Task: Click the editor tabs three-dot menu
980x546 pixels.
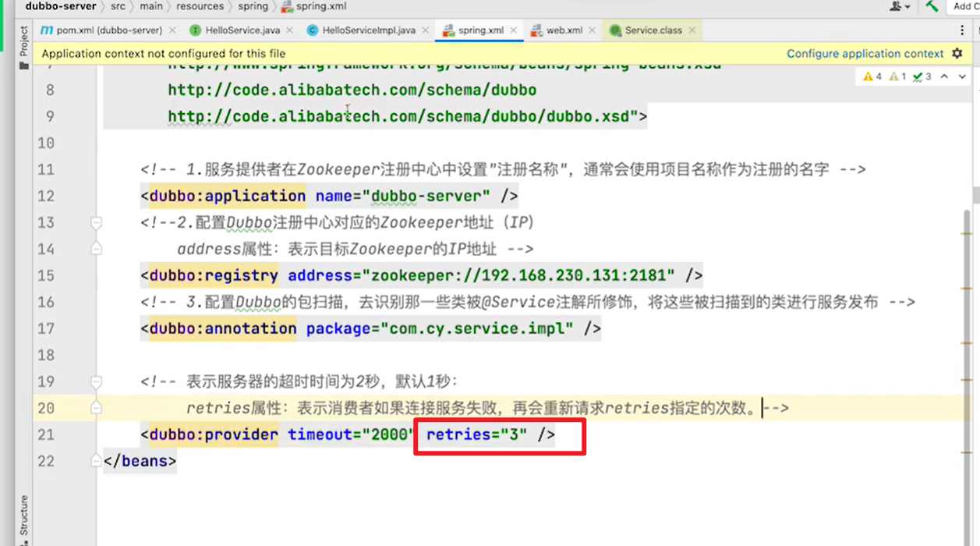Action: click(962, 30)
